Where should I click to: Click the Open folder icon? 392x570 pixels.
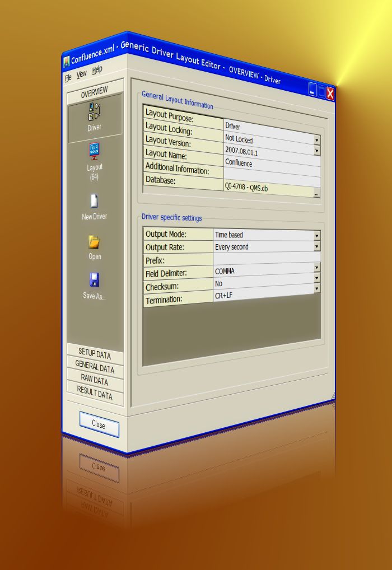[x=94, y=242]
